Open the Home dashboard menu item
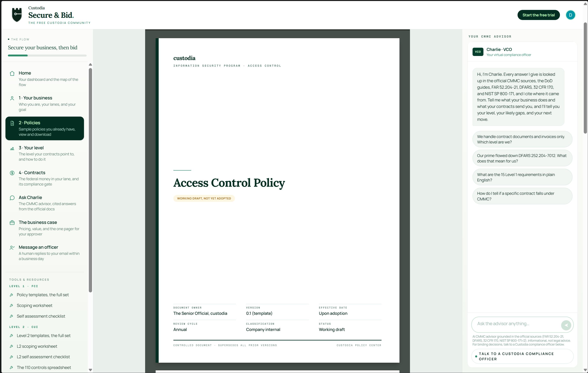The height and width of the screenshot is (373, 588). pyautogui.click(x=45, y=79)
